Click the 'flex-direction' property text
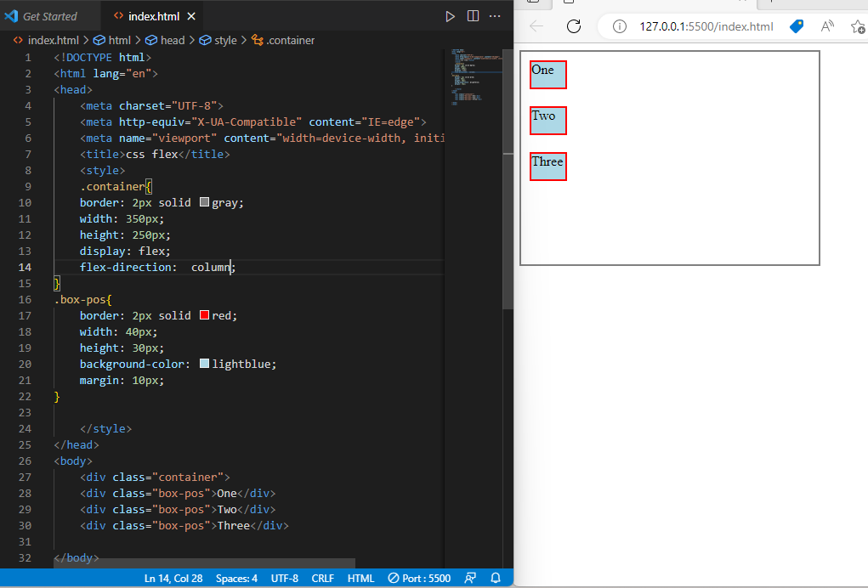The image size is (868, 588). pyautogui.click(x=125, y=267)
